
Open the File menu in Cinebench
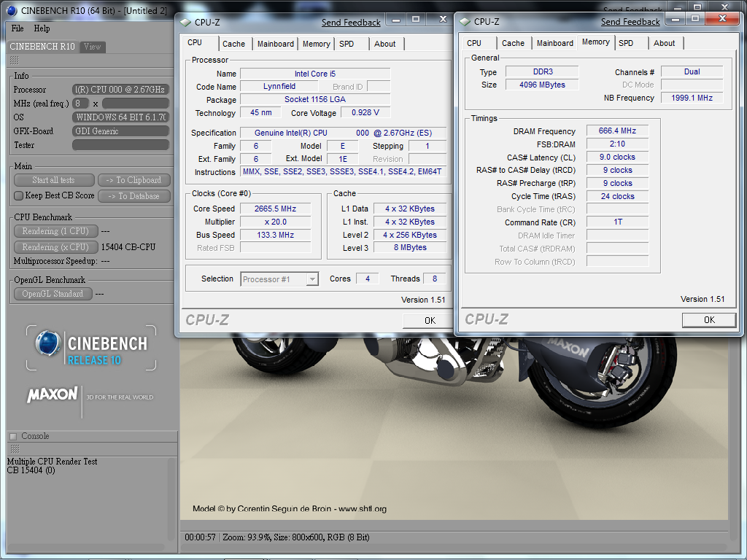click(x=18, y=28)
